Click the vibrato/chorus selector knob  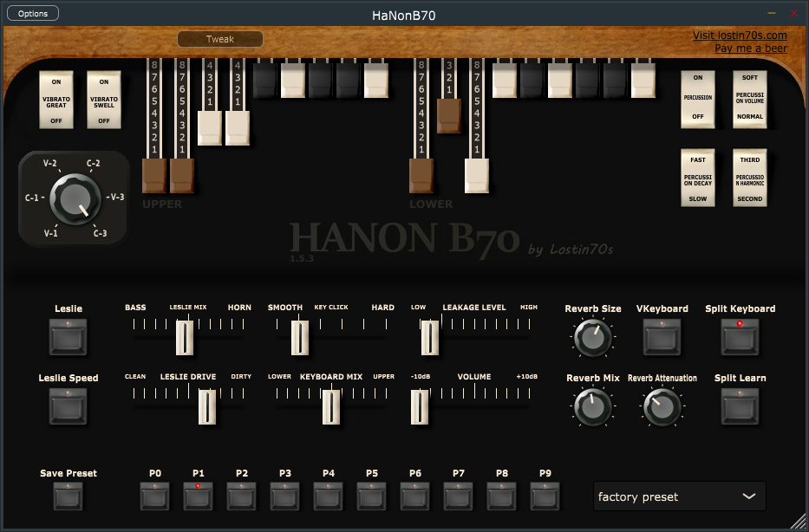pos(75,199)
